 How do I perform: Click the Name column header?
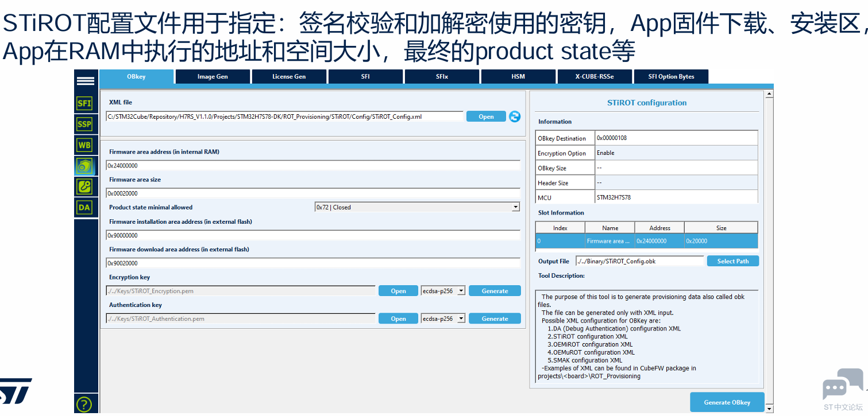tap(610, 228)
